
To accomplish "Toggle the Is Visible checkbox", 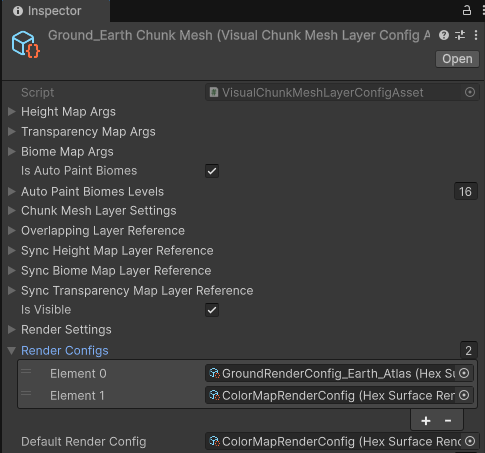I will tap(212, 310).
